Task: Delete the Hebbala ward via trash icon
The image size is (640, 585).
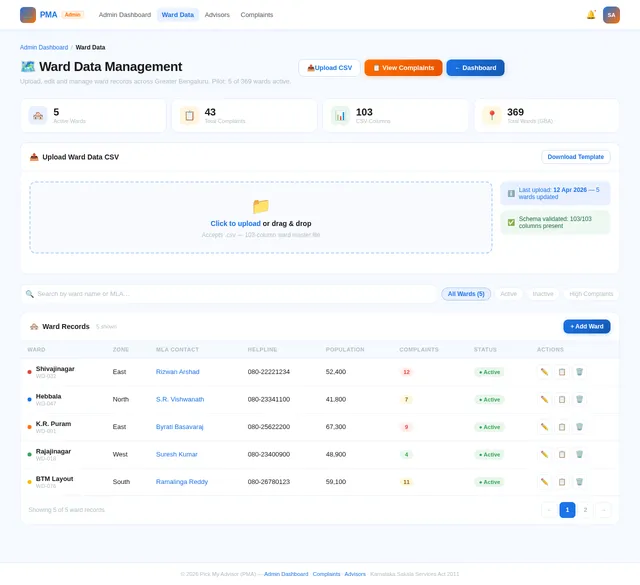Action: tap(579, 399)
